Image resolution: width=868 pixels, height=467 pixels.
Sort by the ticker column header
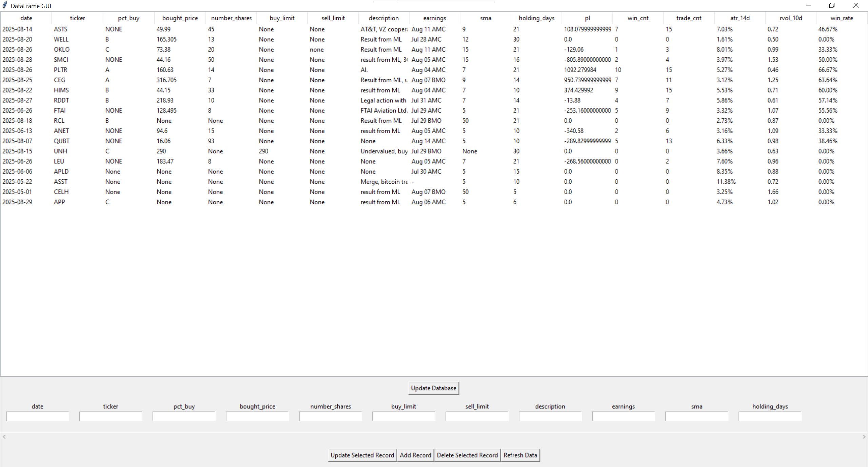(77, 18)
